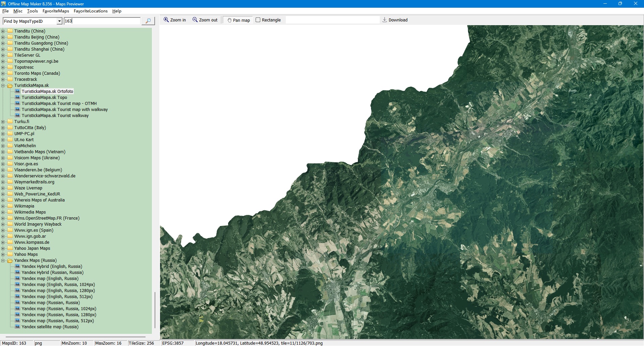Image resolution: width=644 pixels, height=346 pixels.
Task: Select the Rectangle selection tool
Action: (268, 20)
